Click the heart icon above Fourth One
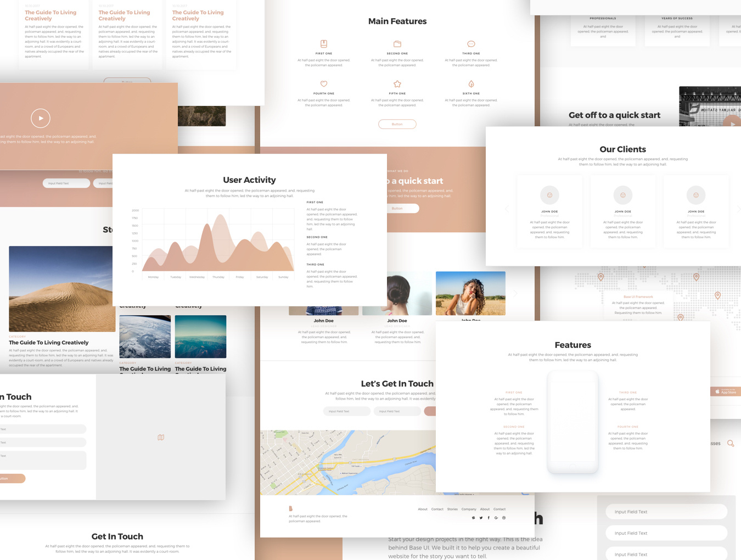 [x=324, y=84]
